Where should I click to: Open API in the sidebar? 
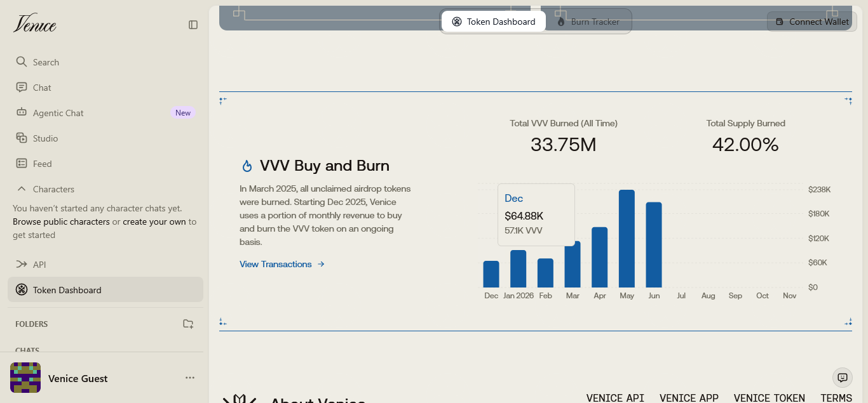(x=105, y=265)
